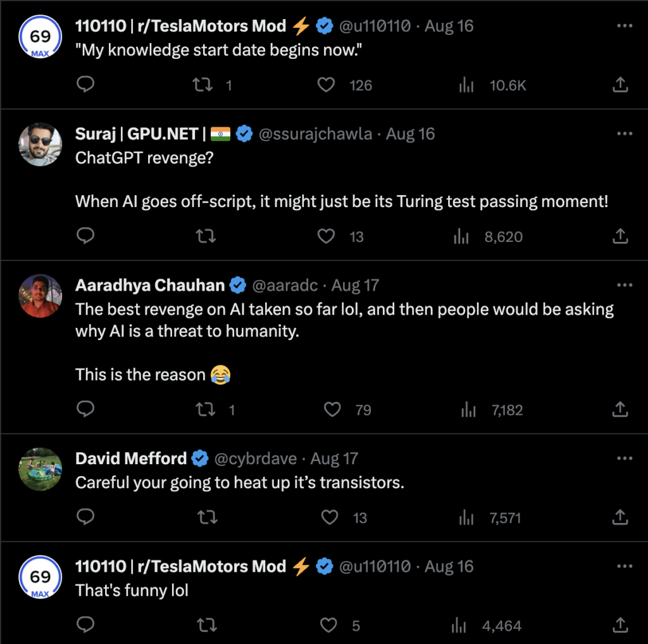Image resolution: width=648 pixels, height=644 pixels.
Task: Open Suraj's profile picture
Action: point(40,144)
